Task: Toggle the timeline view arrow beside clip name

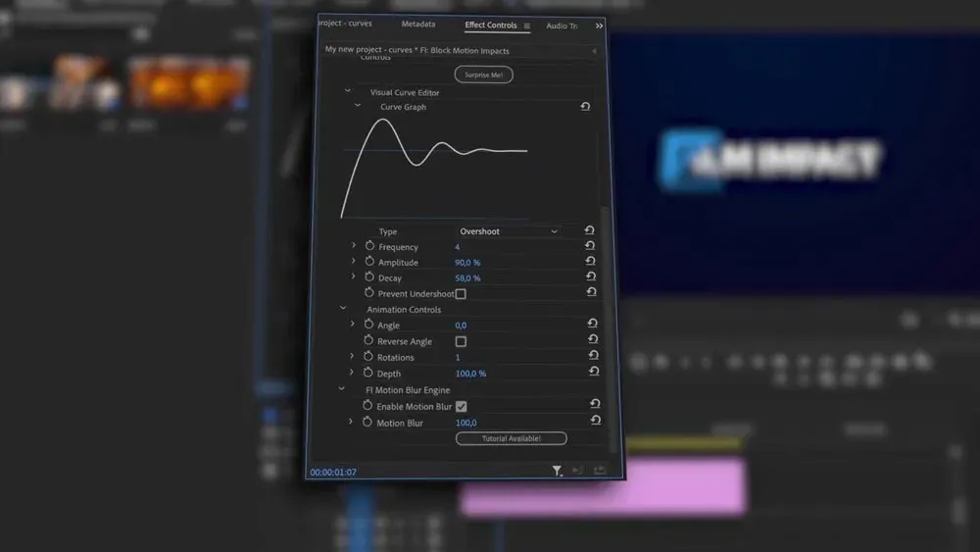Action: (595, 51)
